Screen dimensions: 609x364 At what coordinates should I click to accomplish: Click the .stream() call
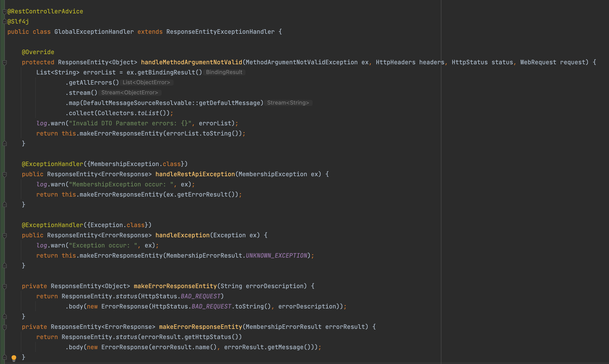click(81, 93)
